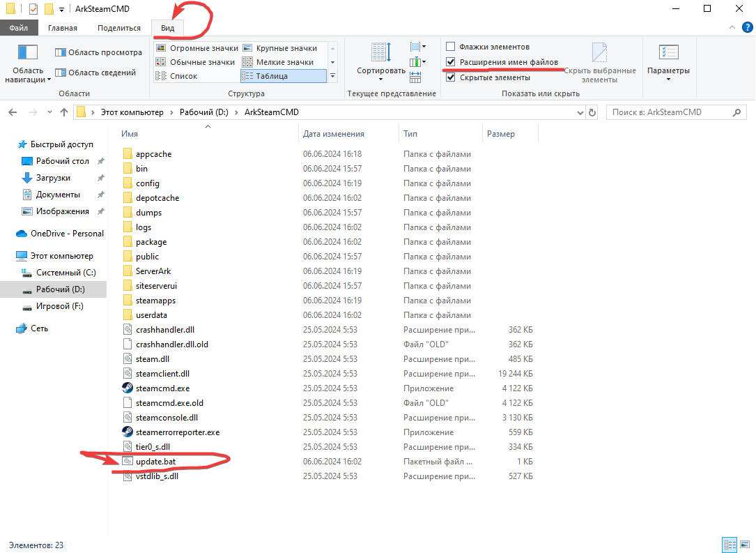Select Таблица layout
Image resolution: width=756 pixels, height=553 pixels.
(x=283, y=76)
